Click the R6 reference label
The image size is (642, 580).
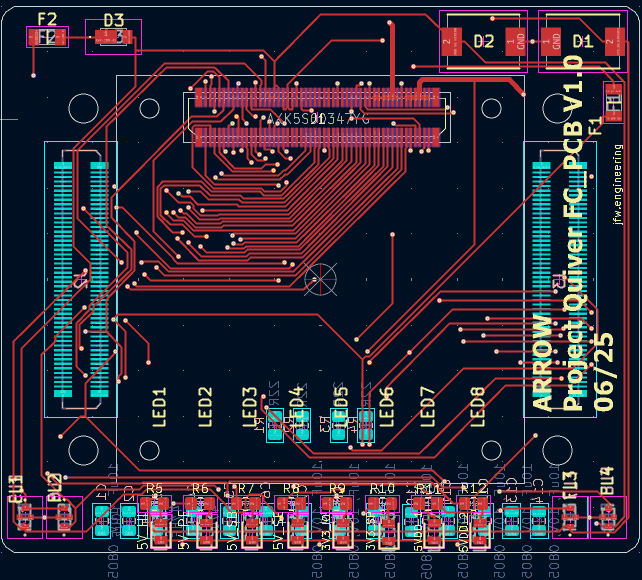click(x=200, y=488)
